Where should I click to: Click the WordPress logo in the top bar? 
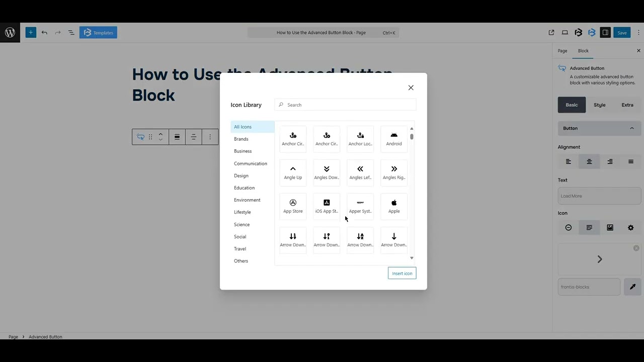coord(10,32)
